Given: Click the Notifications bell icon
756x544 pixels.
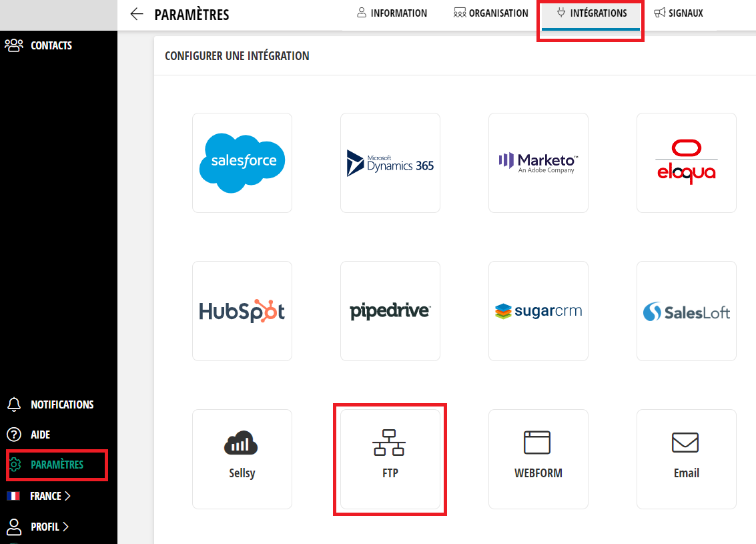Looking at the screenshot, I should point(14,404).
